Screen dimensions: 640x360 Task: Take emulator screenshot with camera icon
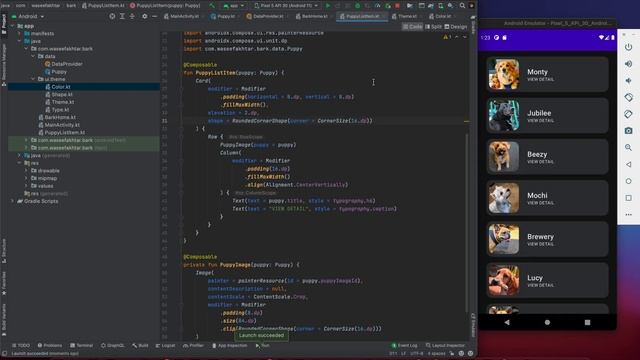click(629, 131)
